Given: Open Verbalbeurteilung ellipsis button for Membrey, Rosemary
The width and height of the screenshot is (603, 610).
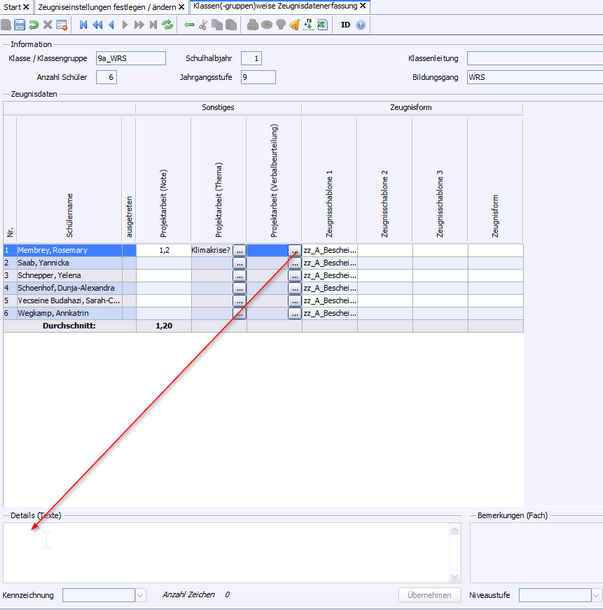Looking at the screenshot, I should pos(294,250).
